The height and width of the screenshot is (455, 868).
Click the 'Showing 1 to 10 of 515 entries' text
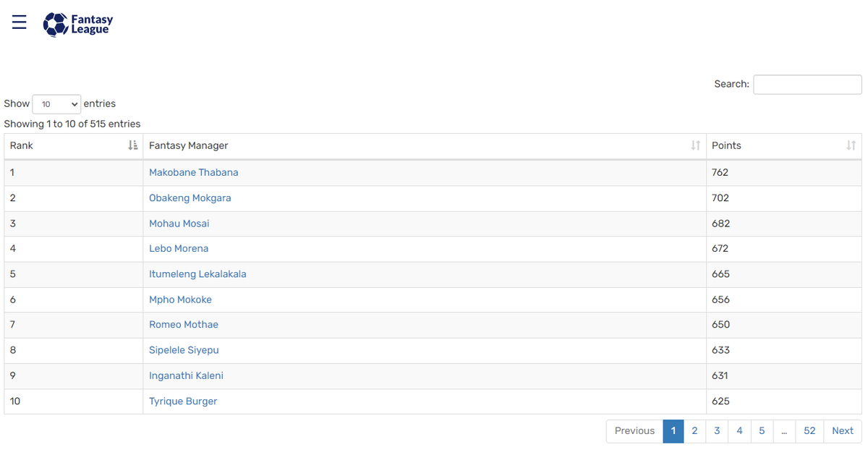(x=72, y=124)
